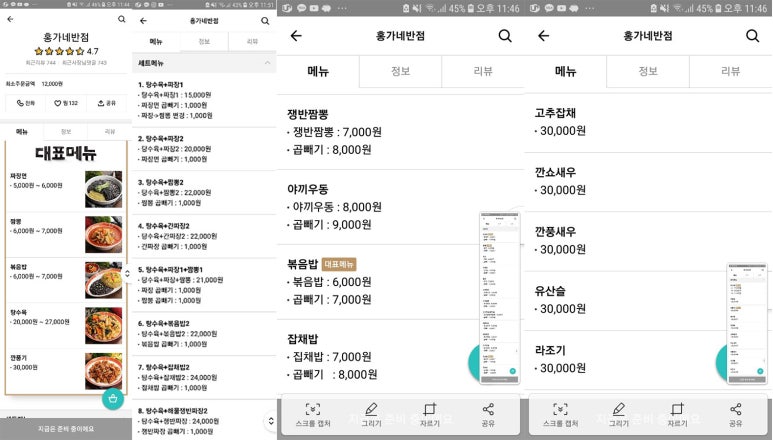
Task: Tap the back arrow on the 세트메뉴 screen
Action: pyautogui.click(x=143, y=21)
